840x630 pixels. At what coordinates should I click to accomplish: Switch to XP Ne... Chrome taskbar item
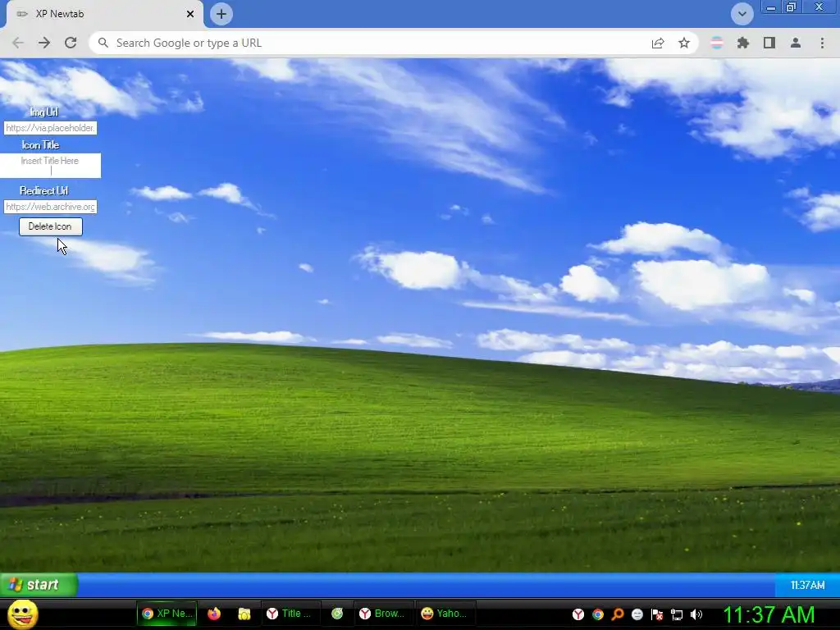click(x=167, y=614)
